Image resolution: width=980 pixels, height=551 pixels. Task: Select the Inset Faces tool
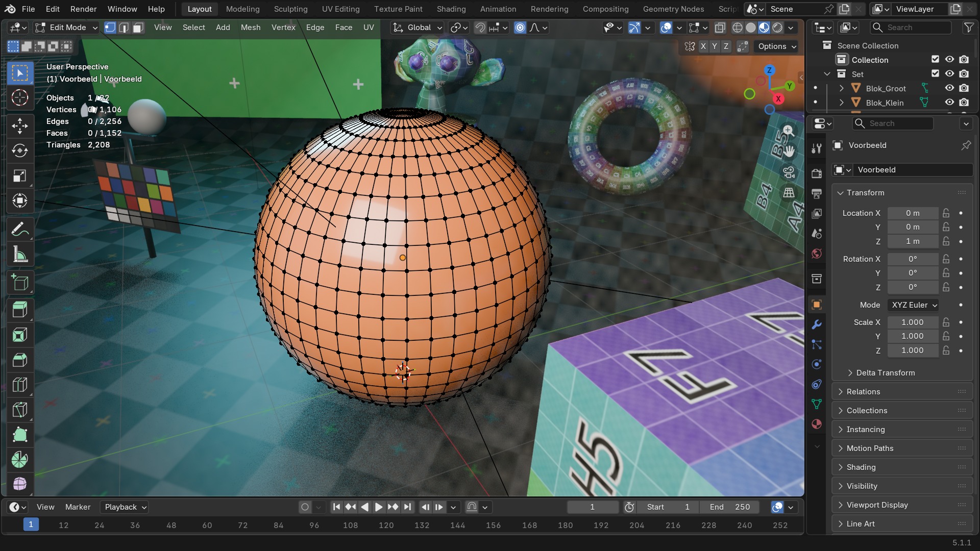(20, 335)
